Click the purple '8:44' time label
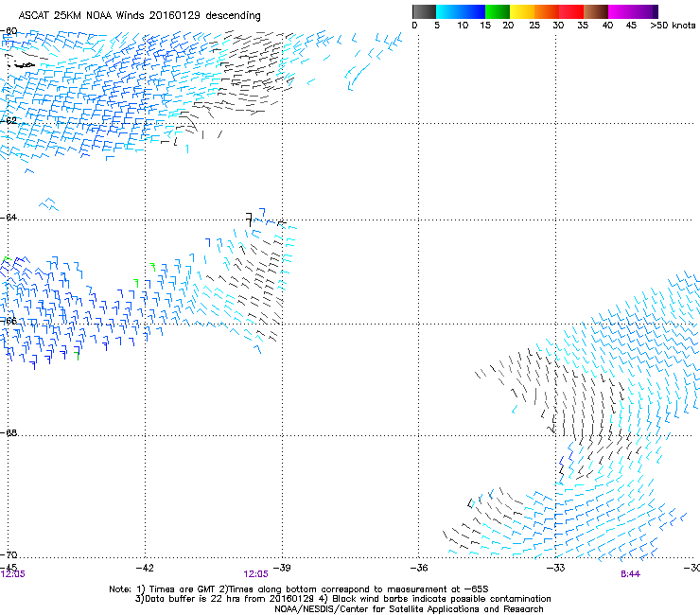 pos(630,574)
